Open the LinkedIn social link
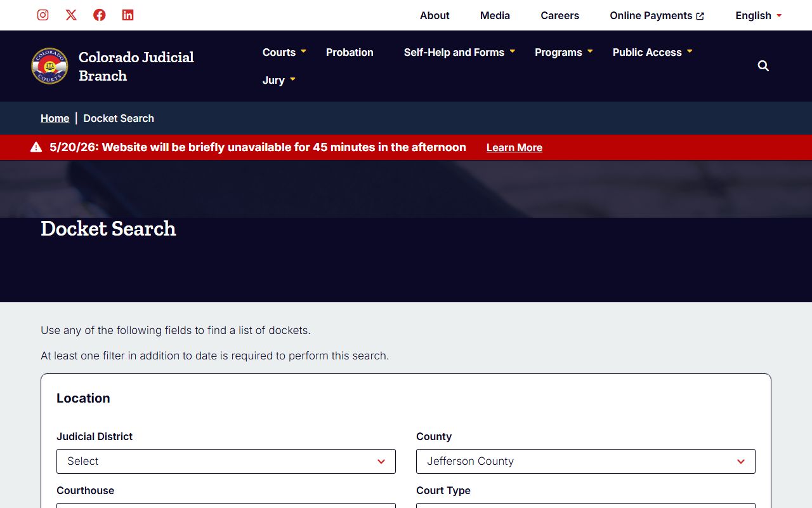This screenshot has width=812, height=508. [x=128, y=15]
